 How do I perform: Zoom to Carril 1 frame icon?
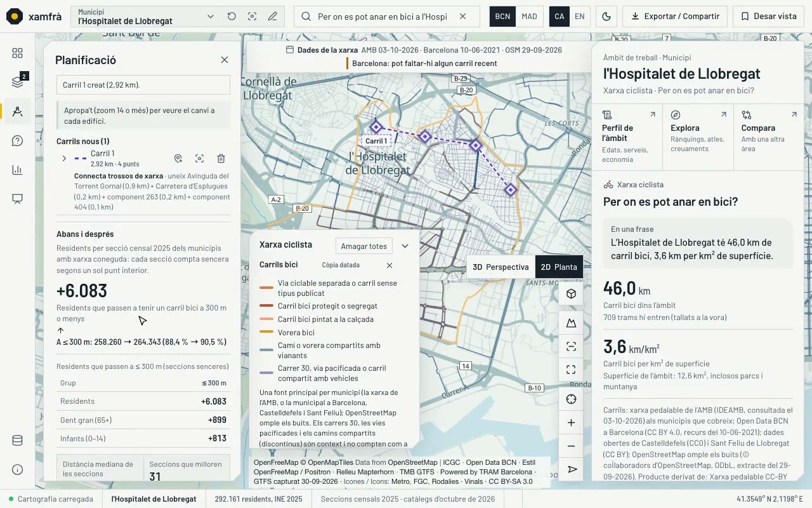[x=199, y=159]
